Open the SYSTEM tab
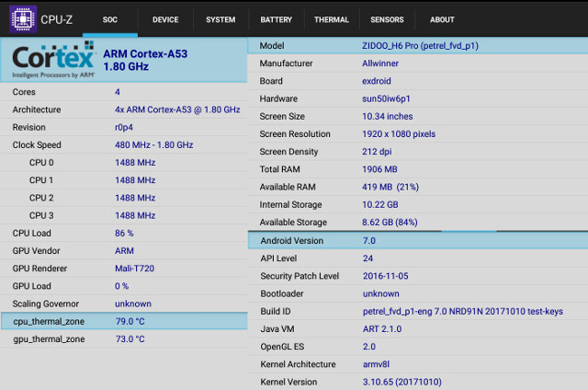 pos(220,19)
